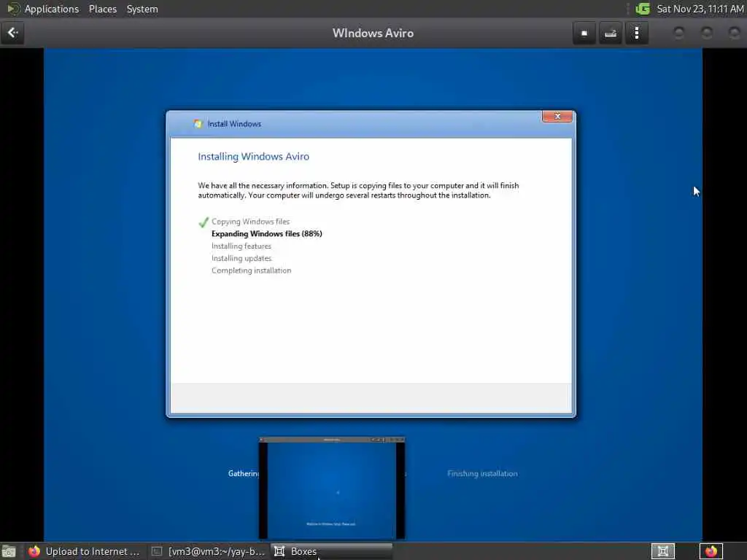747x560 pixels.
Task: Open the send keyboard shortcuts button
Action: coord(611,34)
